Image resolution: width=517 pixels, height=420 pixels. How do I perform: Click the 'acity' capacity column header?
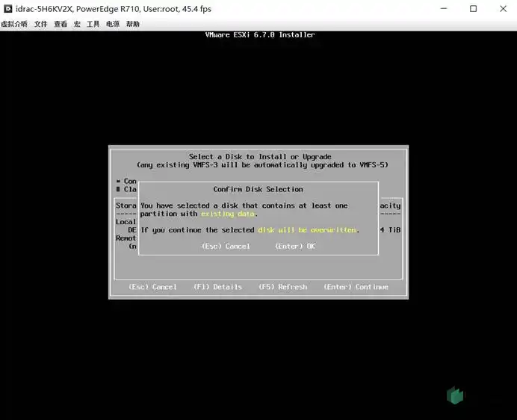391,206
